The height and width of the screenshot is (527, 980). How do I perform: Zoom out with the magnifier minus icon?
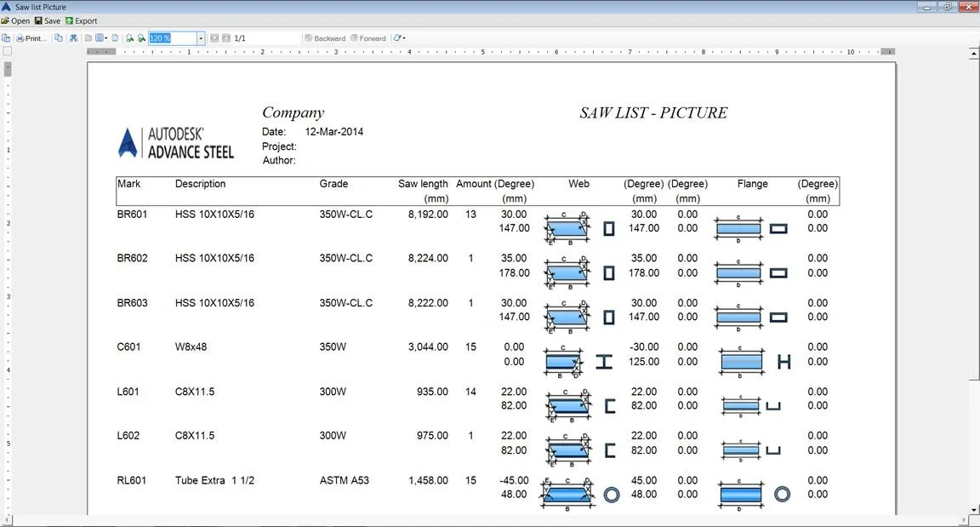(x=129, y=38)
